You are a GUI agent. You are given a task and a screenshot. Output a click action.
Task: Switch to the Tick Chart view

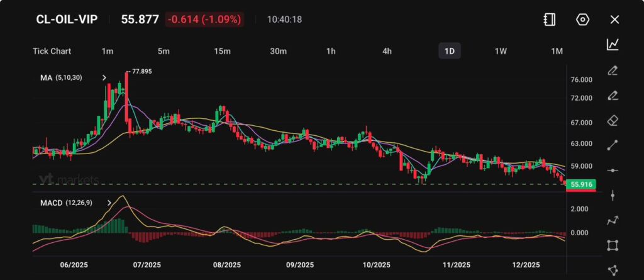pyautogui.click(x=52, y=51)
